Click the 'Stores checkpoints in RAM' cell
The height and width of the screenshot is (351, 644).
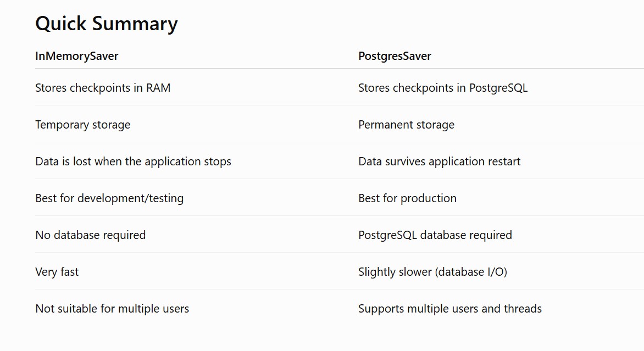103,88
